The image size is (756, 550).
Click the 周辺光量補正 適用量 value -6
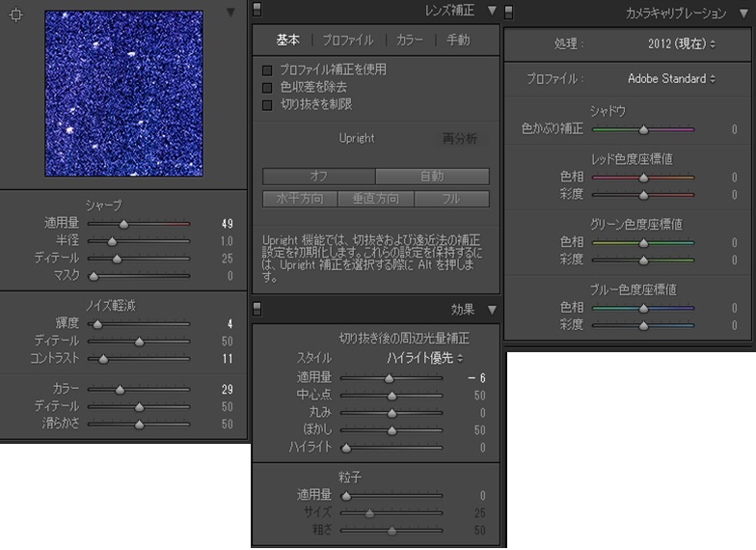[x=476, y=378]
